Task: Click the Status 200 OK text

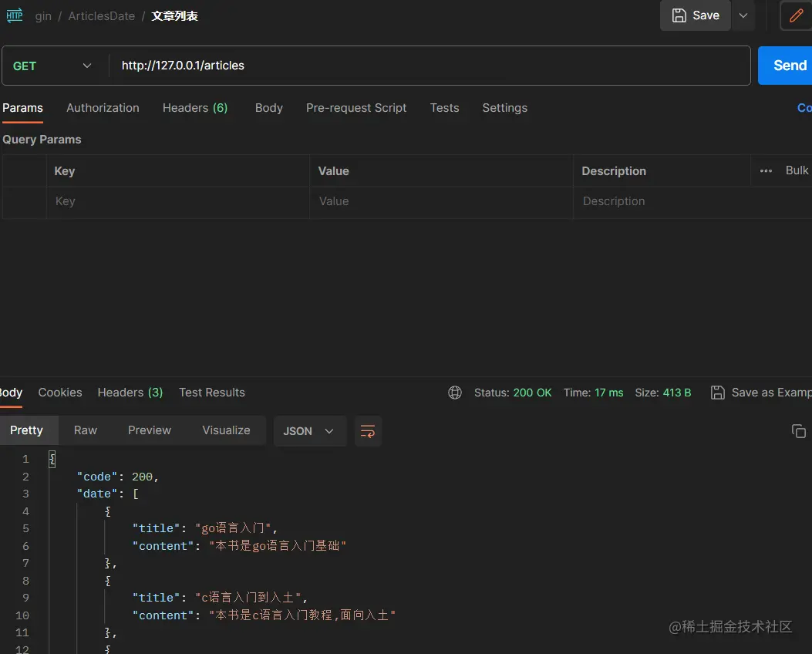Action: [513, 393]
